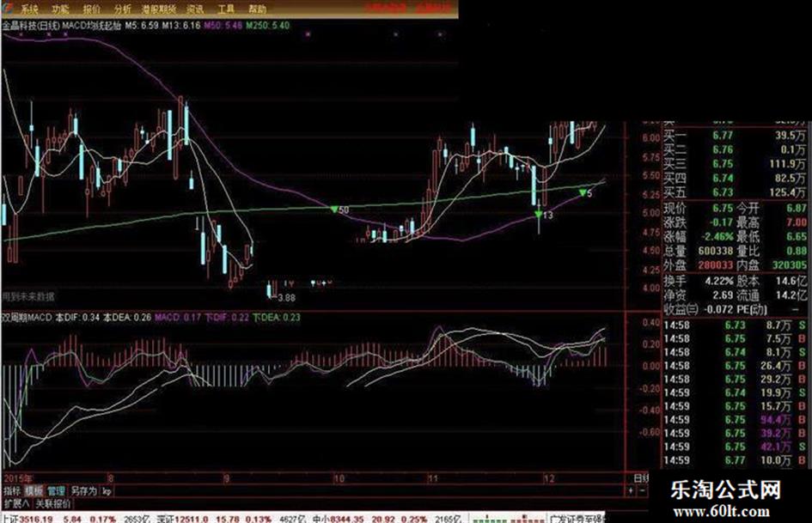812x523 pixels.
Task: Click the 日线 period selector
Action: point(641,478)
